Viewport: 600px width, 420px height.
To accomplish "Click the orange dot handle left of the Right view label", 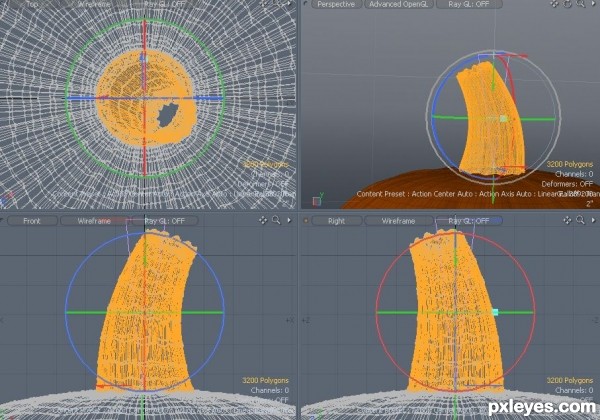I will [x=306, y=221].
